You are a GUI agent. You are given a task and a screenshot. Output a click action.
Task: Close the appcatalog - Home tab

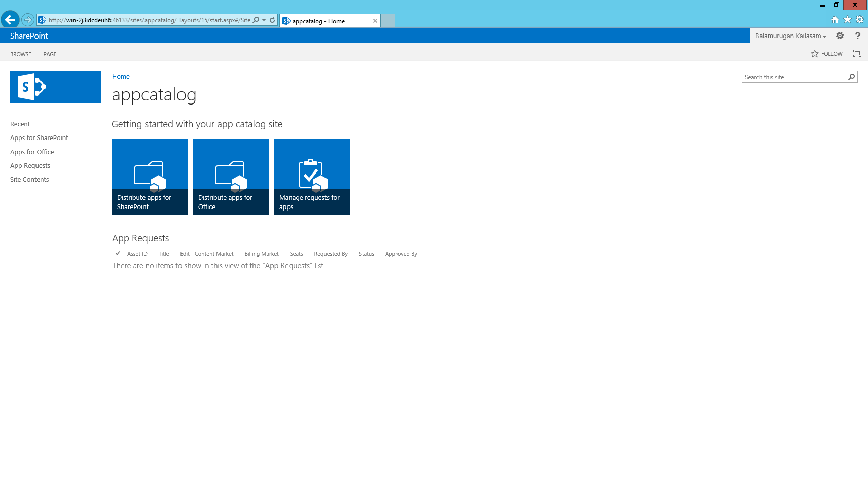(x=375, y=21)
